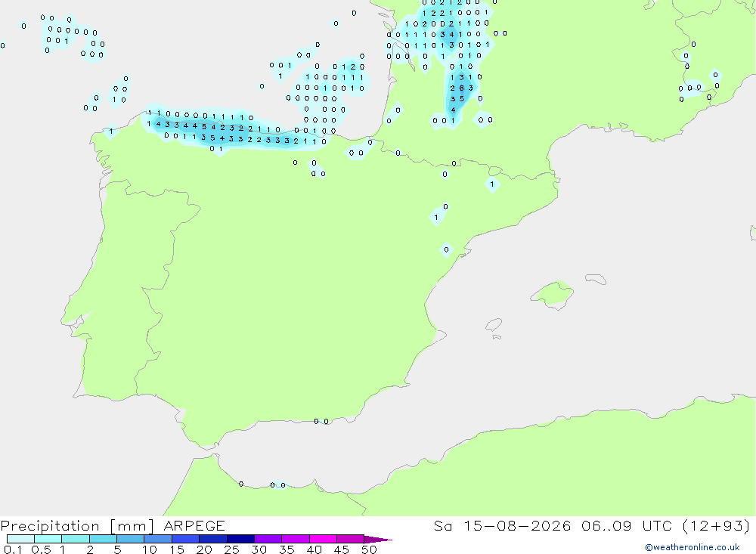Pick the blue swatch between 15 and 20
Screen dimensions: 756x554
pyautogui.click(x=185, y=539)
